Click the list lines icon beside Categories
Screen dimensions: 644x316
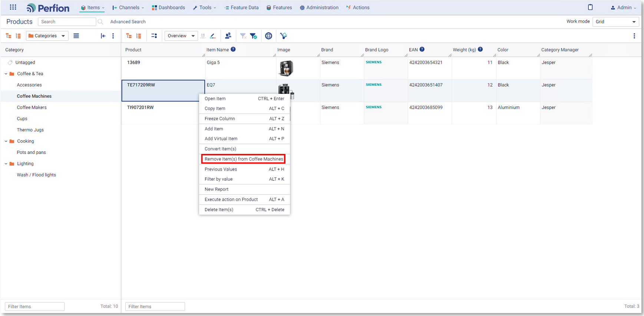point(76,36)
